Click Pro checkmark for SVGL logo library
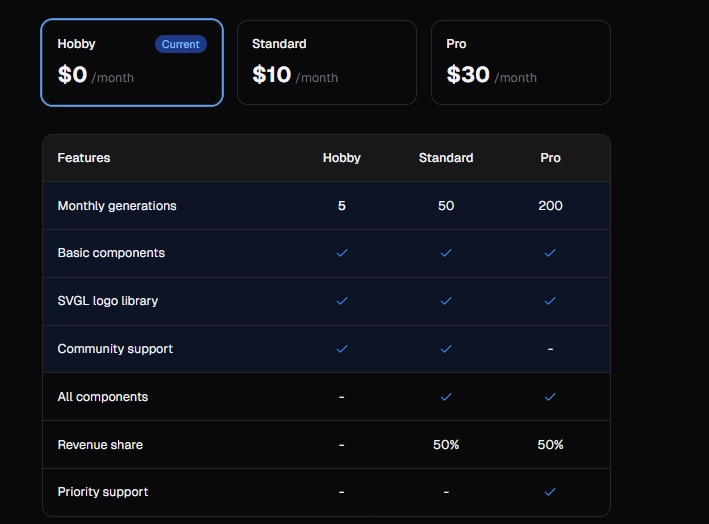Screen dimensions: 709x524 pyautogui.click(x=550, y=301)
